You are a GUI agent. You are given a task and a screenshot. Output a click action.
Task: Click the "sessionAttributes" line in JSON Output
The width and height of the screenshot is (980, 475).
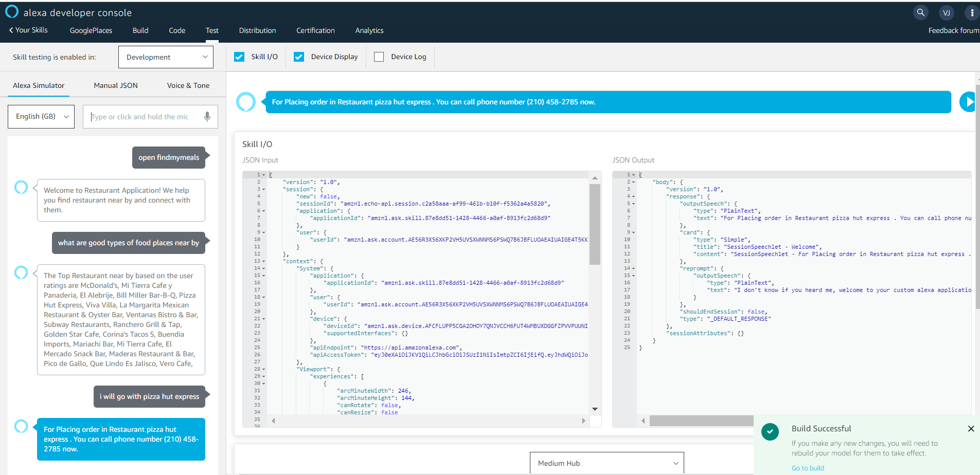click(x=705, y=333)
